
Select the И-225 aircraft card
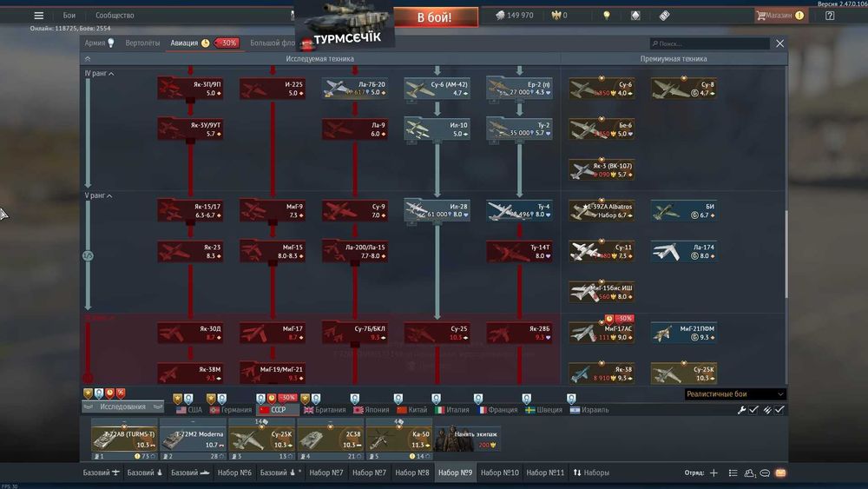(273, 89)
